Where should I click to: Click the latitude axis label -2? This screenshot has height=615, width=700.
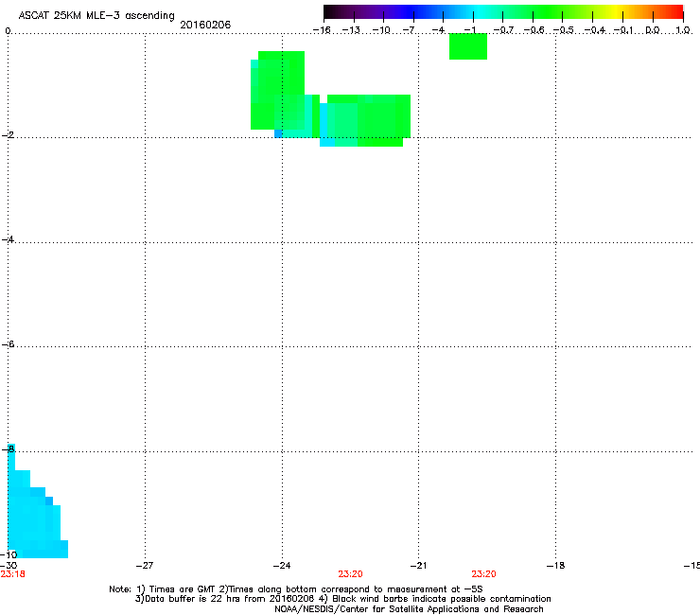[x=8, y=135]
